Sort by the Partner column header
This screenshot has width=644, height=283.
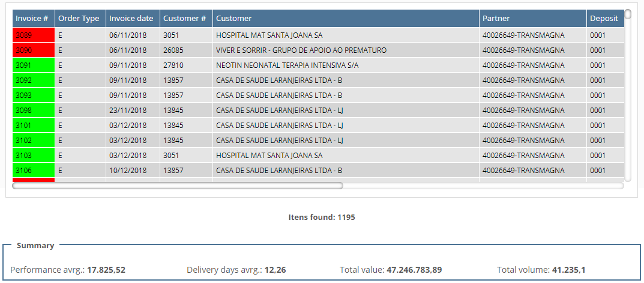coord(532,19)
